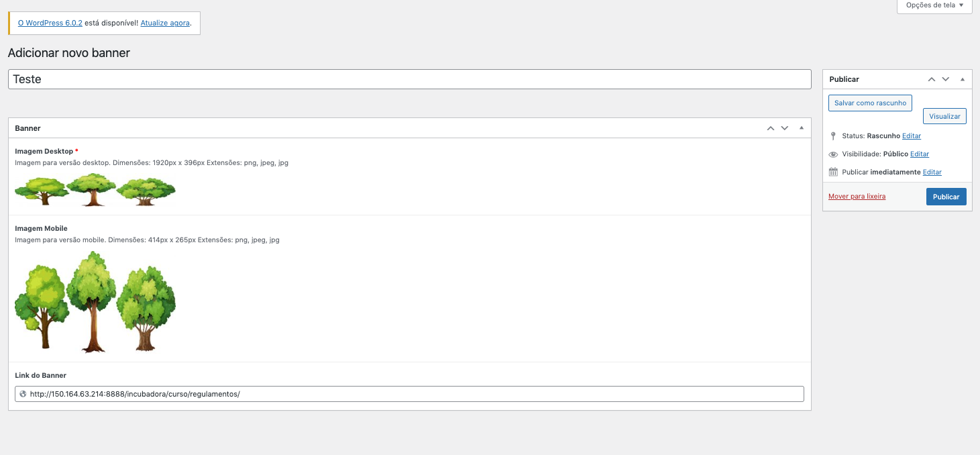Move Banner panel down with arrow
980x455 pixels.
click(784, 128)
